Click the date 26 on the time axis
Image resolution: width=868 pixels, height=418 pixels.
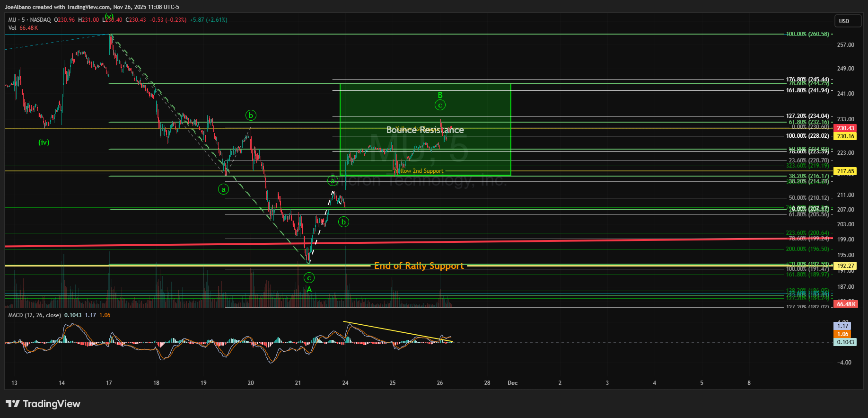pyautogui.click(x=440, y=383)
